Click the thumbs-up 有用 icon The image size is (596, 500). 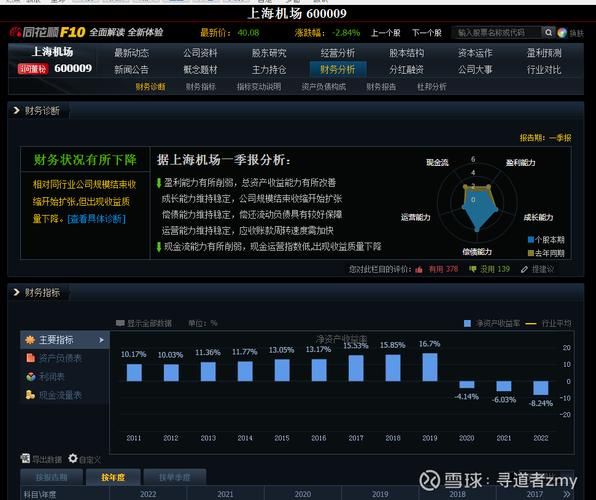pyautogui.click(x=419, y=270)
